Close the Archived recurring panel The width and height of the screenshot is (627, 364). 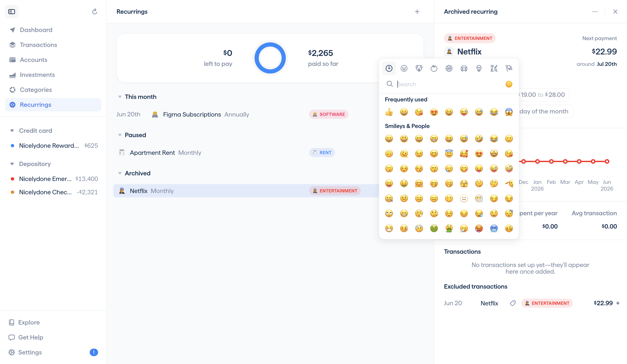pos(615,11)
